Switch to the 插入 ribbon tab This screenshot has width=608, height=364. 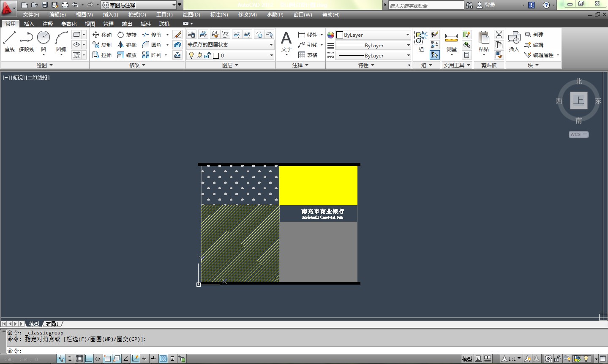(29, 24)
